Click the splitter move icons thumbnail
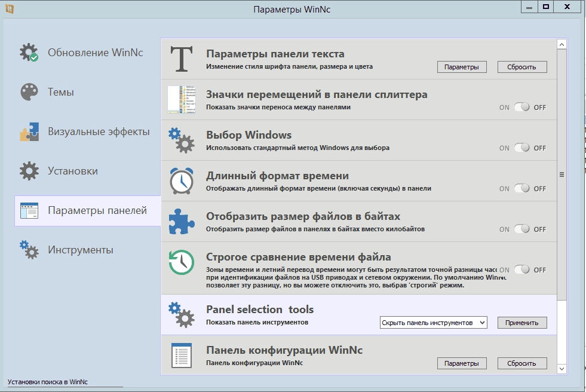This screenshot has width=586, height=392. (x=182, y=99)
